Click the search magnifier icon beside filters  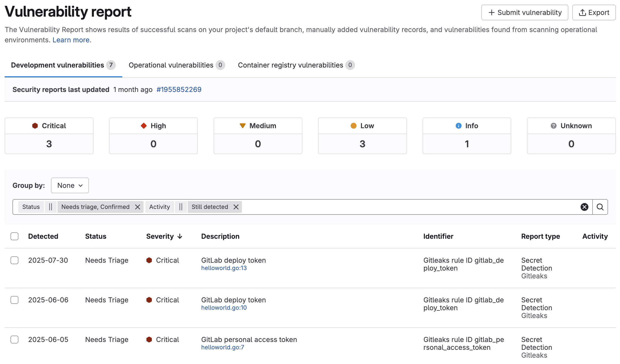pyautogui.click(x=600, y=207)
